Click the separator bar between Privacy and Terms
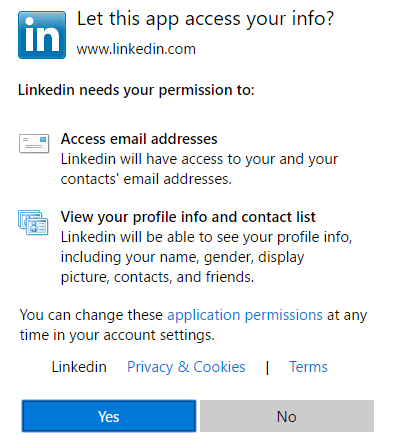This screenshot has width=396, height=445. pyautogui.click(x=267, y=368)
